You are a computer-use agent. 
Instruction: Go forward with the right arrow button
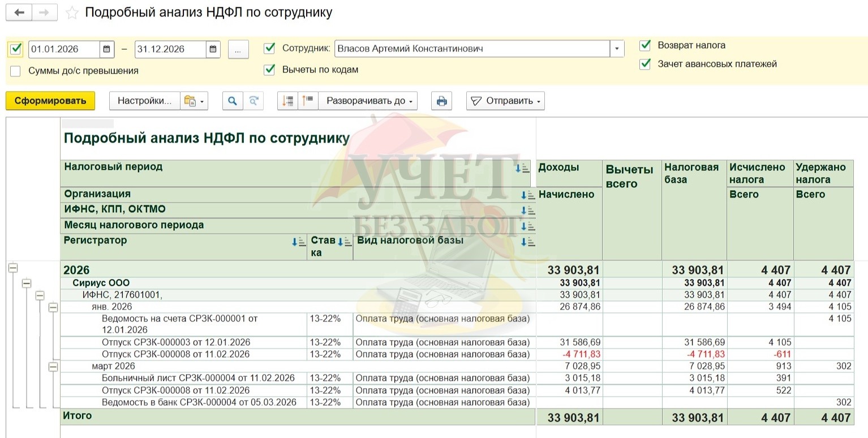[x=45, y=12]
